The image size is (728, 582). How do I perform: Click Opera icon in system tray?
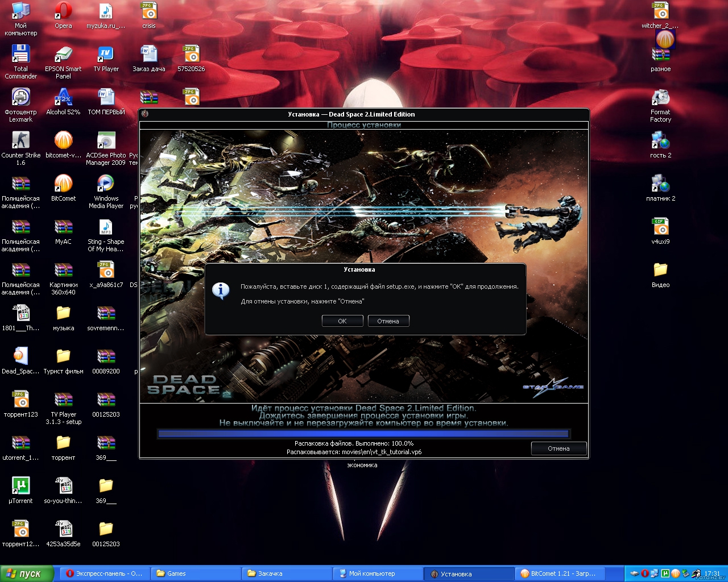pos(644,573)
